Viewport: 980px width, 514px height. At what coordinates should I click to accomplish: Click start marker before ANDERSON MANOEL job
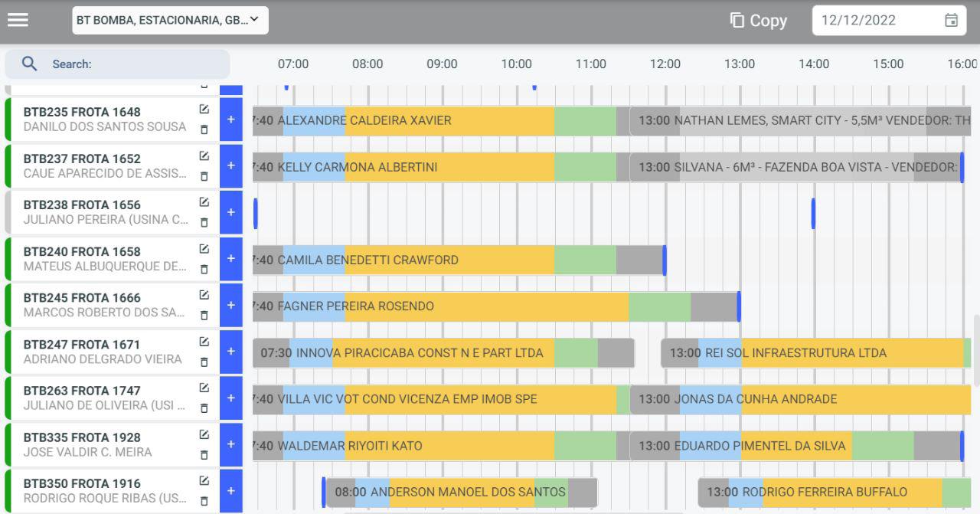324,493
